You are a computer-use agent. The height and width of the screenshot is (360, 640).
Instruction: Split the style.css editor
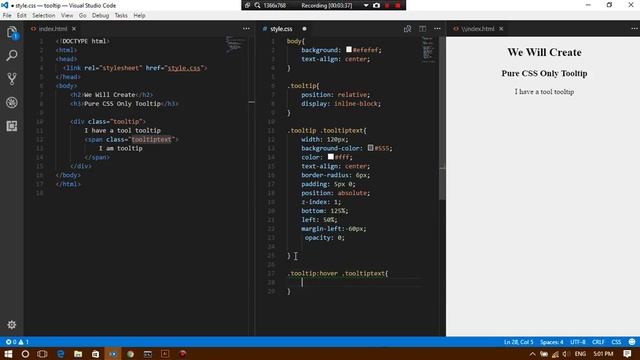point(422,29)
